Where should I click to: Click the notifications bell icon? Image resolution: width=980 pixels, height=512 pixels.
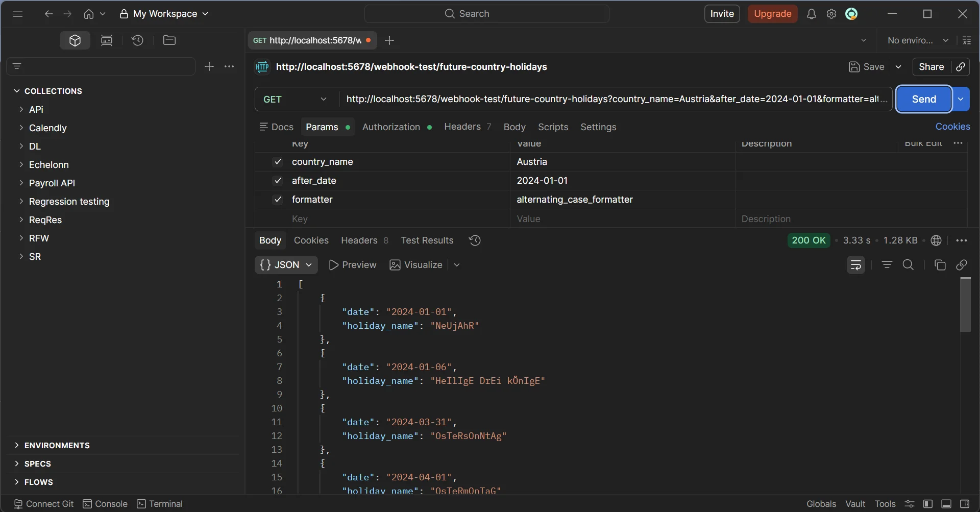[x=812, y=14]
